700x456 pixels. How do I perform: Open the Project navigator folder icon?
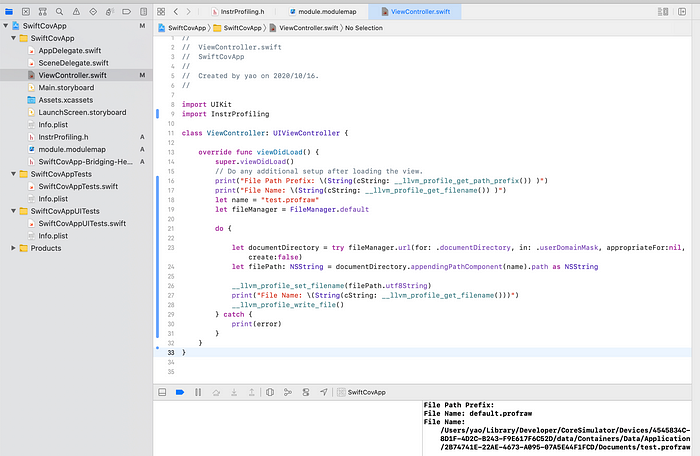coord(9,12)
